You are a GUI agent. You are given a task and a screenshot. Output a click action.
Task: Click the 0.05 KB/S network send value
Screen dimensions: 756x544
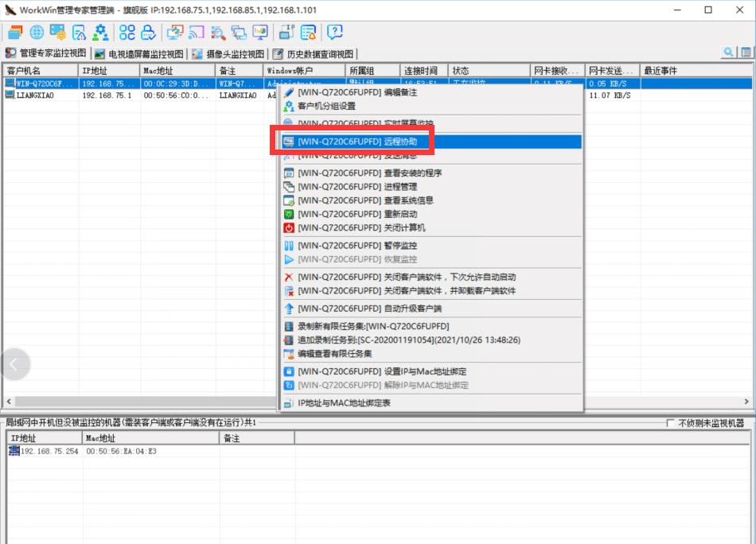pyautogui.click(x=608, y=84)
